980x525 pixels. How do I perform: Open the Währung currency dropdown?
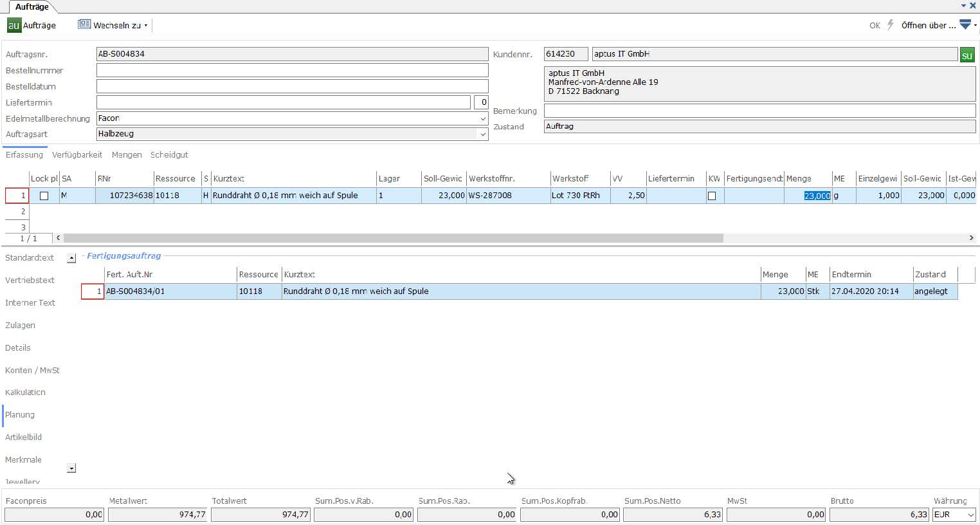pos(970,515)
